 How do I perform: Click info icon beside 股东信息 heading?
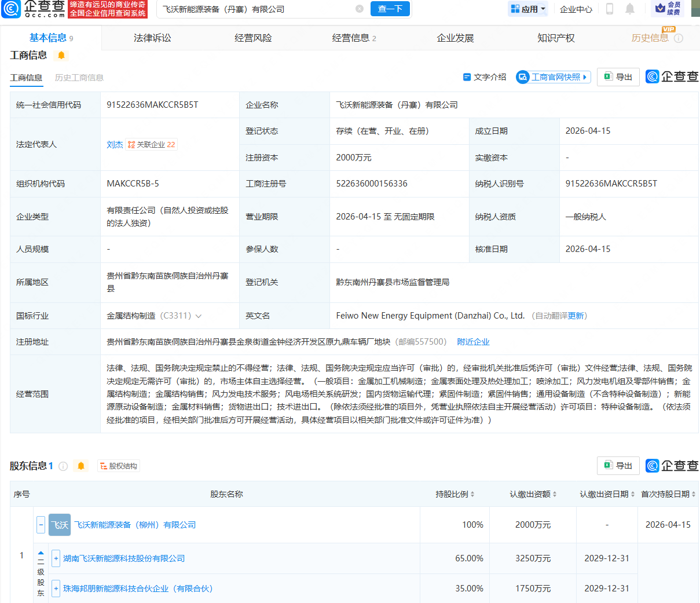63,466
